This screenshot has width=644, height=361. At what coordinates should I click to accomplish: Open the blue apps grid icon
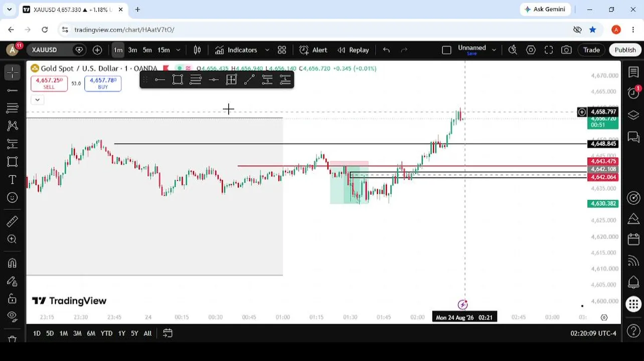pyautogui.click(x=633, y=304)
